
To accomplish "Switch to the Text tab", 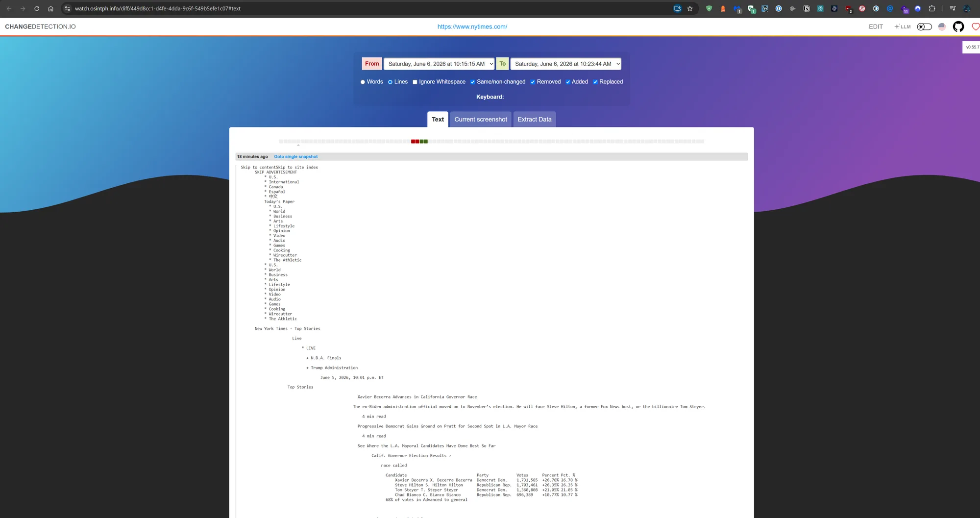I will (x=438, y=119).
